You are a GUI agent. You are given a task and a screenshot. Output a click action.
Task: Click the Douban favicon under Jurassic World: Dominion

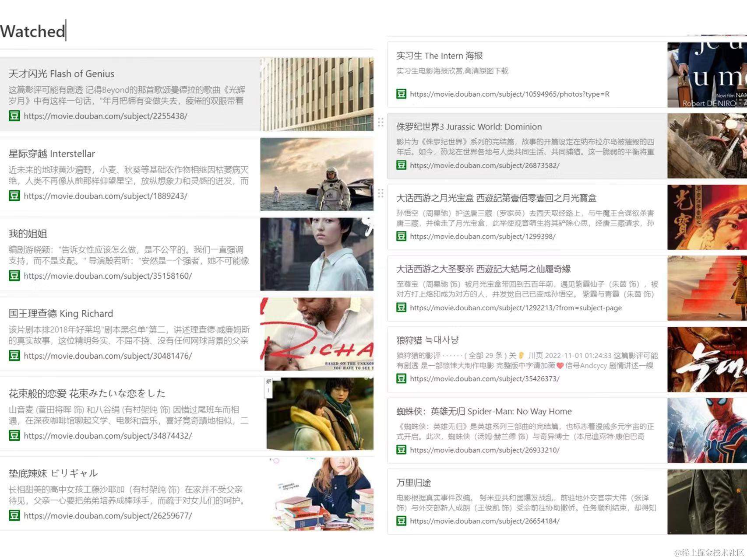(401, 165)
